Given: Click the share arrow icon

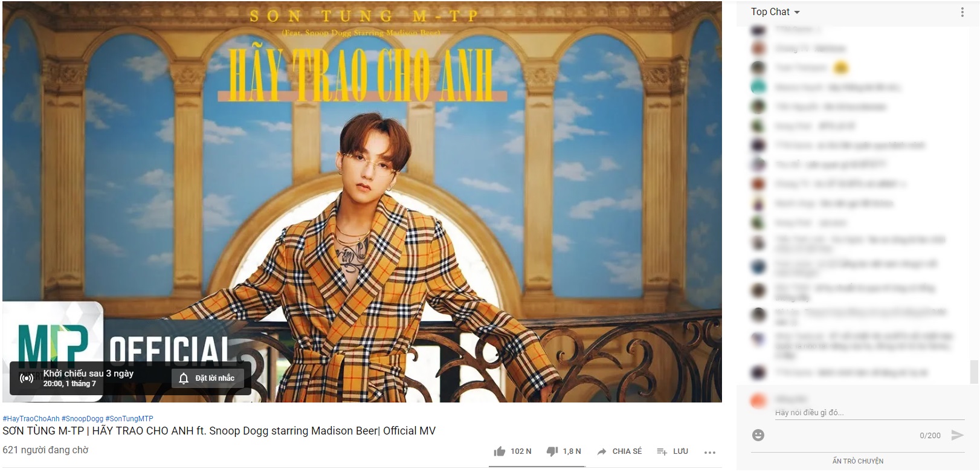Looking at the screenshot, I should pyautogui.click(x=602, y=451).
